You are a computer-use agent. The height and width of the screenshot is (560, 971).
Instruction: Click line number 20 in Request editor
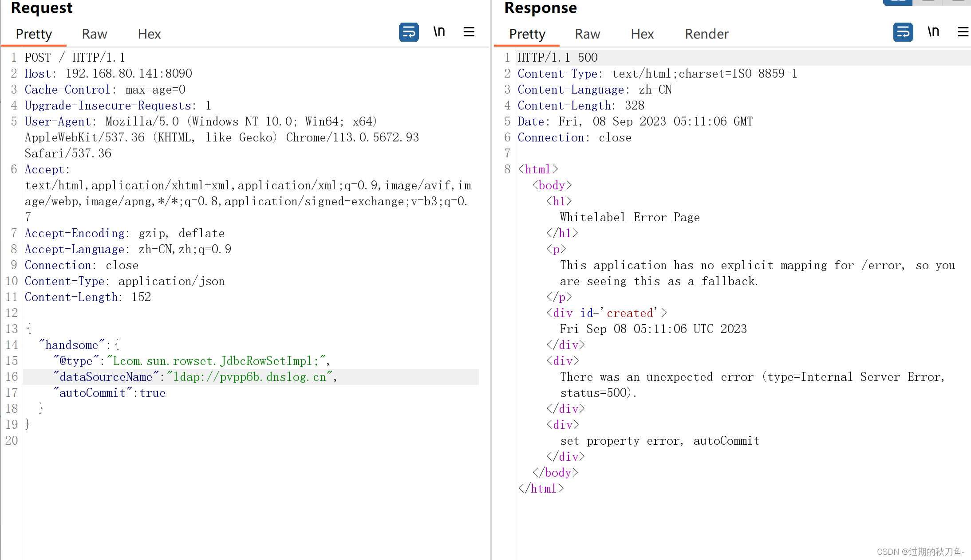click(x=12, y=441)
